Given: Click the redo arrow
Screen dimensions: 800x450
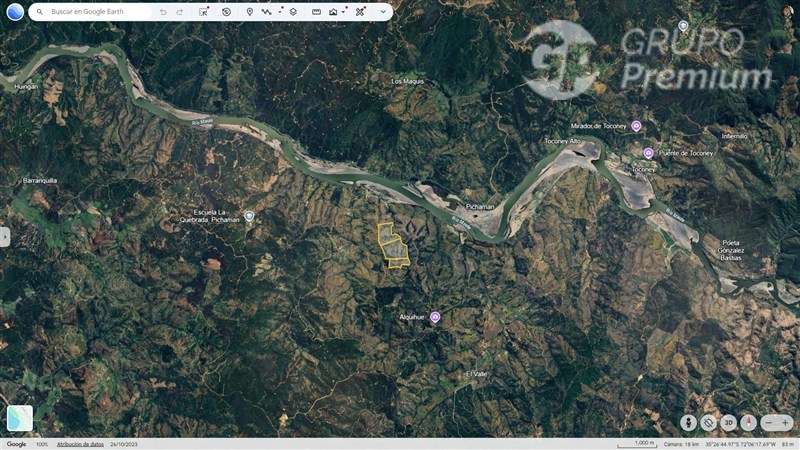Looking at the screenshot, I should pos(180,12).
